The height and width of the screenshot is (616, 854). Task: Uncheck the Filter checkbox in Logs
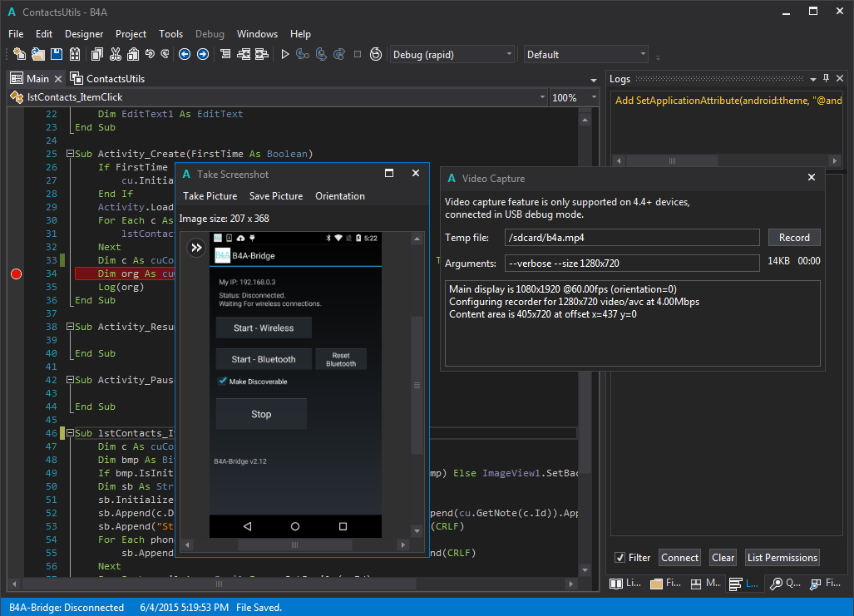pos(620,558)
